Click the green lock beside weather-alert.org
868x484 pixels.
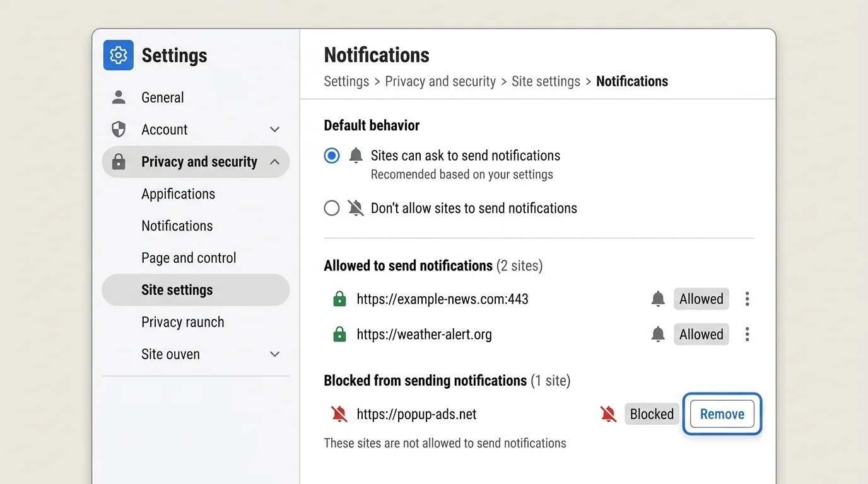point(339,334)
